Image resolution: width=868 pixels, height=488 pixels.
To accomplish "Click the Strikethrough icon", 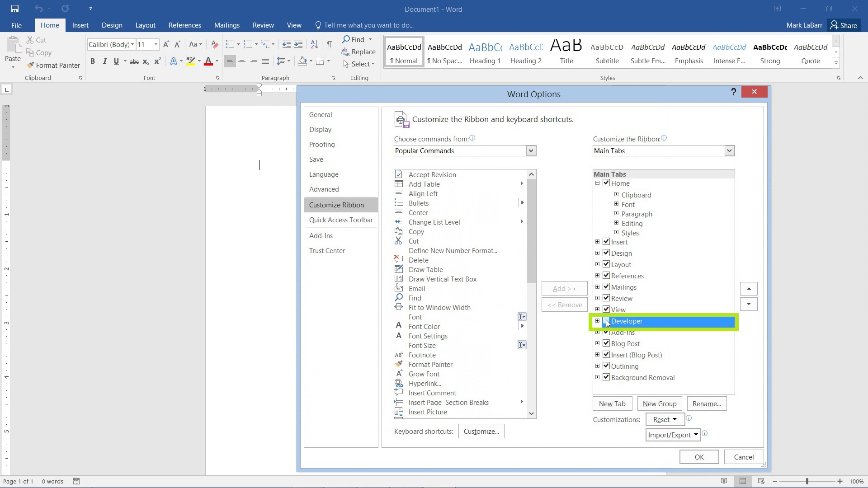I will (134, 61).
